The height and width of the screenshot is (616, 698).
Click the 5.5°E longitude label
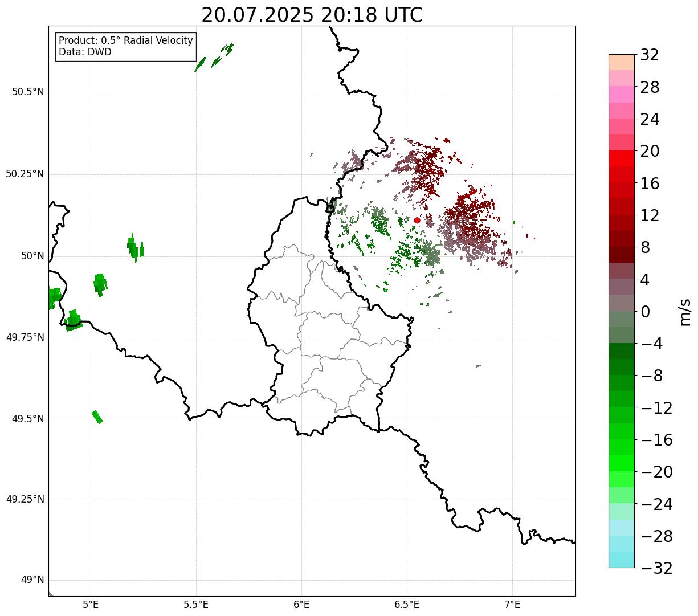click(x=196, y=605)
